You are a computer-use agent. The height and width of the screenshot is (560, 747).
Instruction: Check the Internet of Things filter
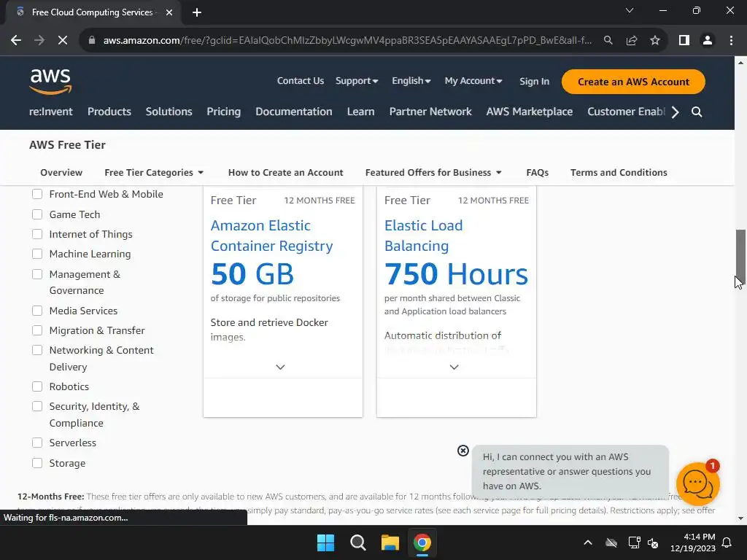[37, 234]
